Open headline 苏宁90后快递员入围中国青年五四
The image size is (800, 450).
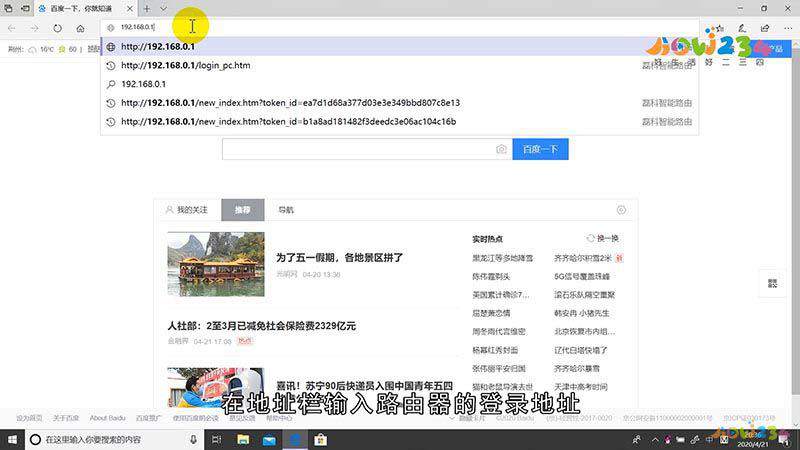click(364, 386)
